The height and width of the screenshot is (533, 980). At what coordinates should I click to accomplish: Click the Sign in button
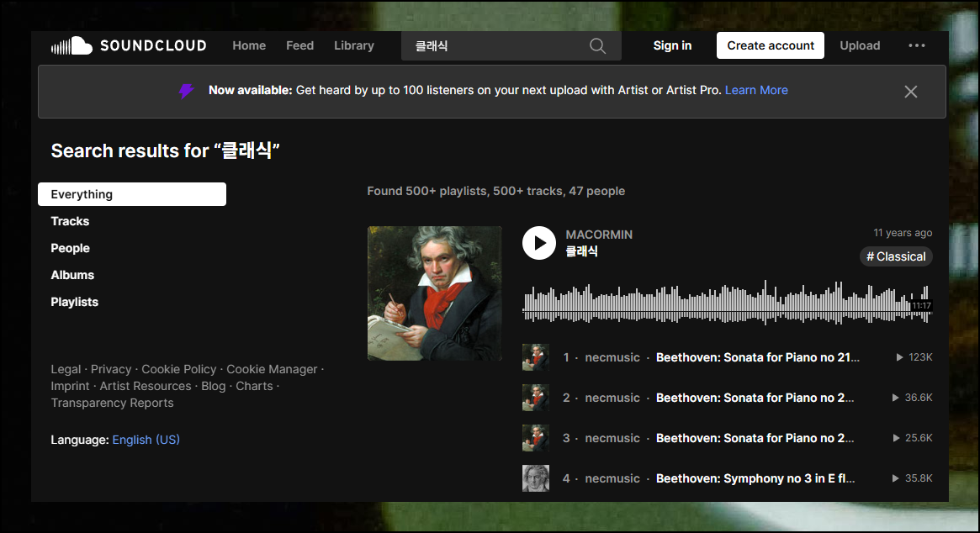pyautogui.click(x=672, y=45)
